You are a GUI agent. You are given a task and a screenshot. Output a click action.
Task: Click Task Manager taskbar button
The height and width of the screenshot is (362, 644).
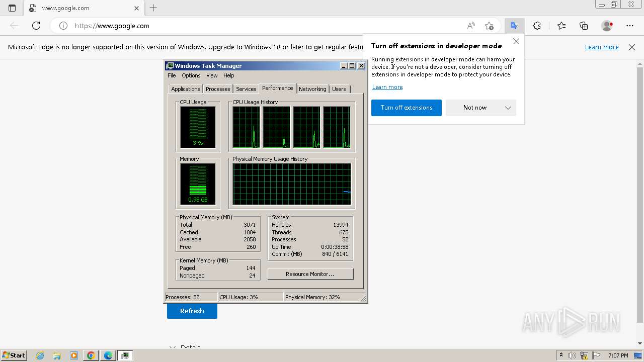pyautogui.click(x=125, y=355)
